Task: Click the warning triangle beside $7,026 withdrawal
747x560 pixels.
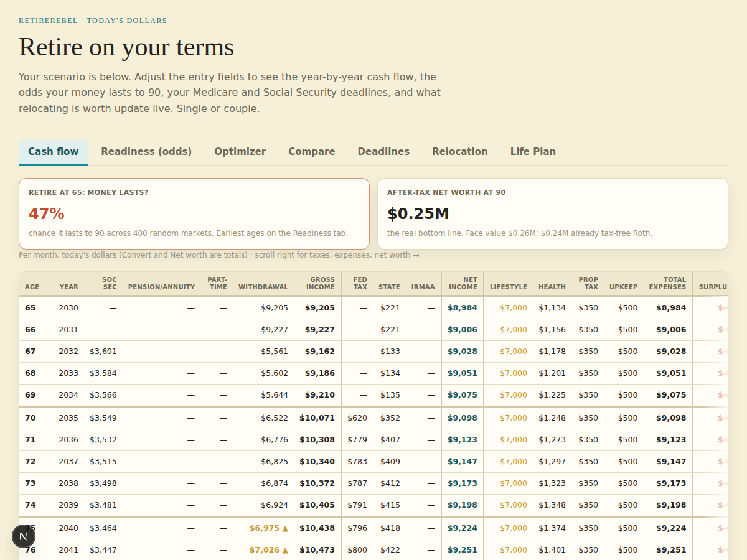Action: (x=285, y=550)
